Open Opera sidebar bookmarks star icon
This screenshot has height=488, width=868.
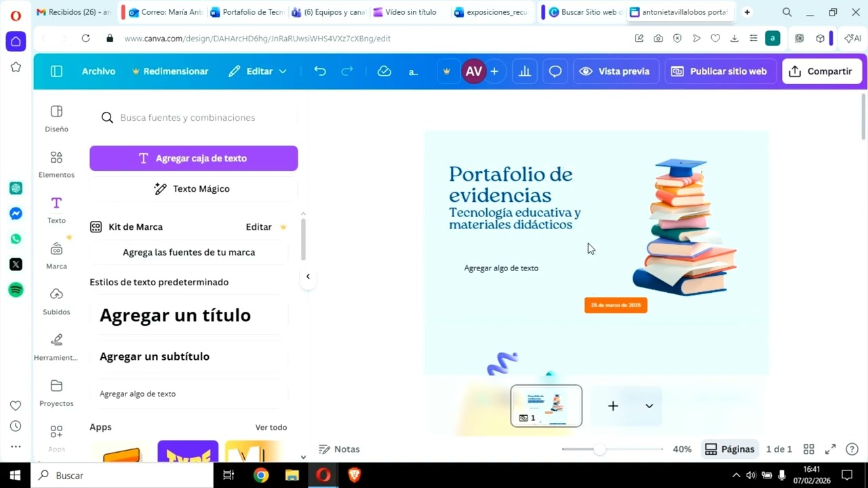coord(16,66)
